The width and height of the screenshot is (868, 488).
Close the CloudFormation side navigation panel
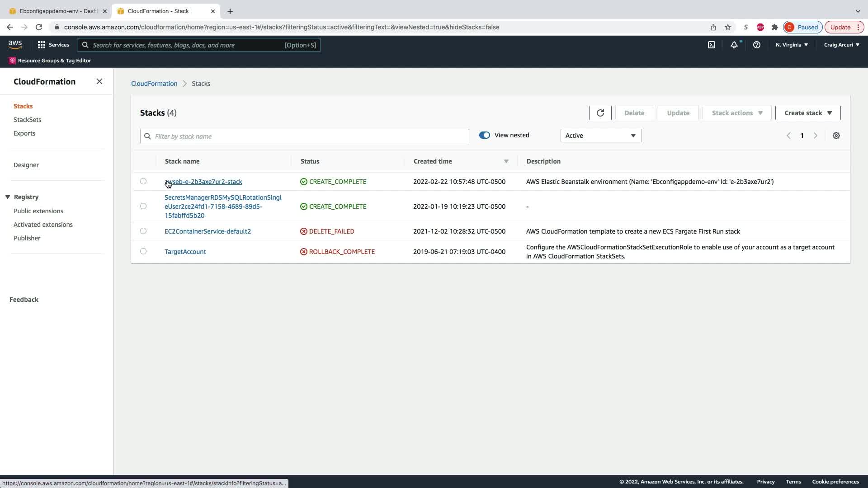point(99,81)
